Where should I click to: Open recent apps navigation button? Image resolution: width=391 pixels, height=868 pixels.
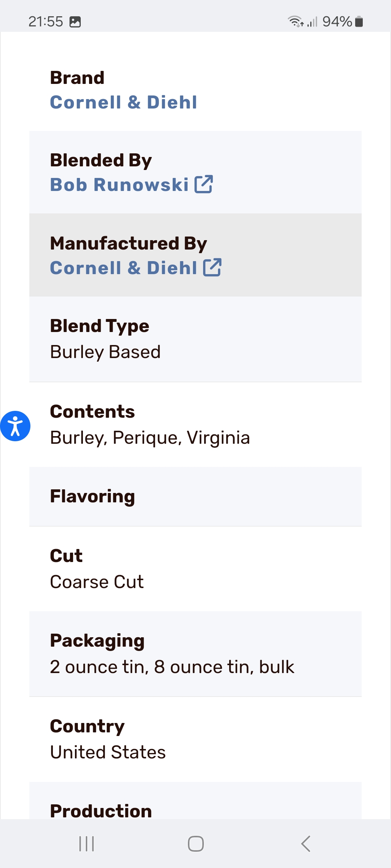pos(87,844)
